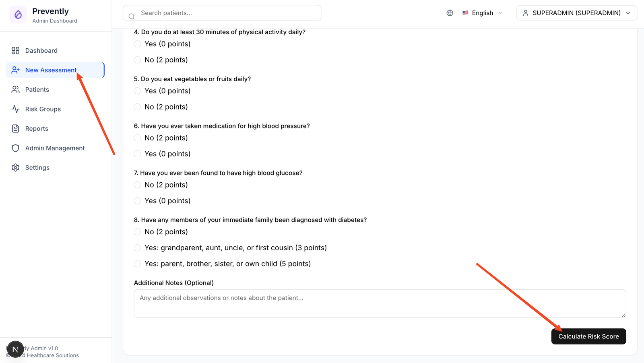644x363 pixels.
Task: Select Yes for eating vegetables daily
Action: (138, 91)
